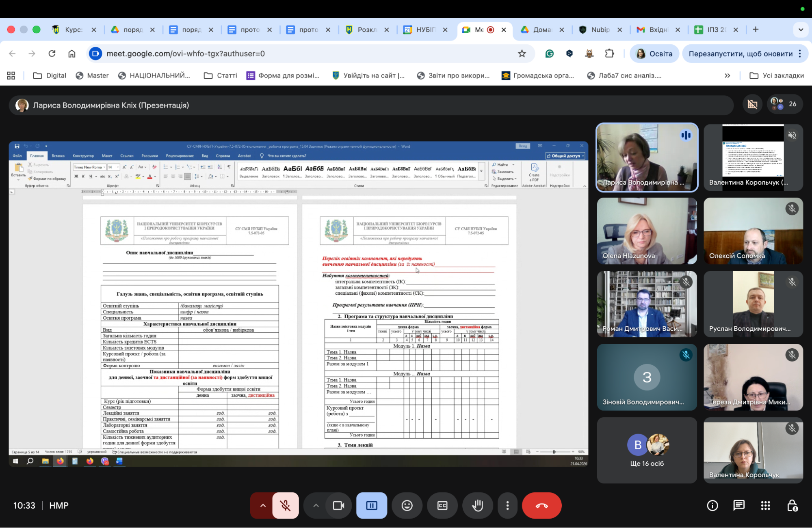
Task: Open the Статті bookmarks folder
Action: [x=221, y=75]
